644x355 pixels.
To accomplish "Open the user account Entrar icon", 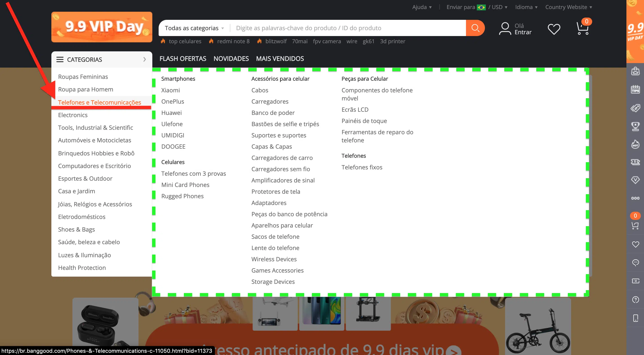I will (x=505, y=29).
